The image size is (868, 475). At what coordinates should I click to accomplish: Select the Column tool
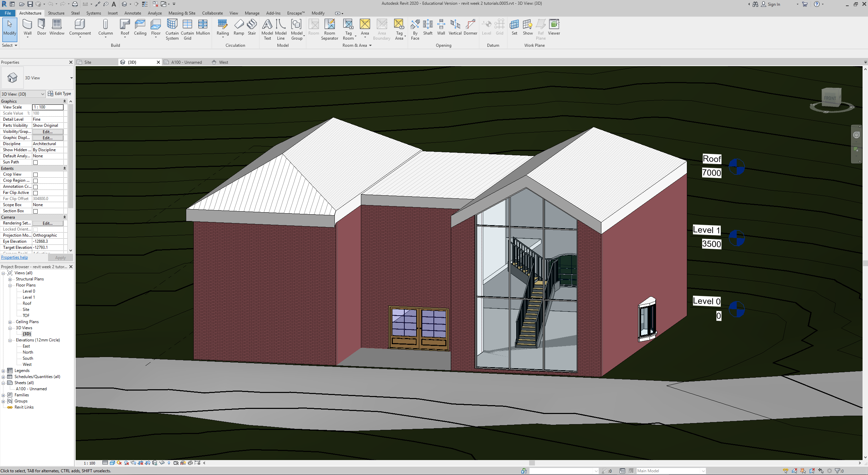pos(105,27)
